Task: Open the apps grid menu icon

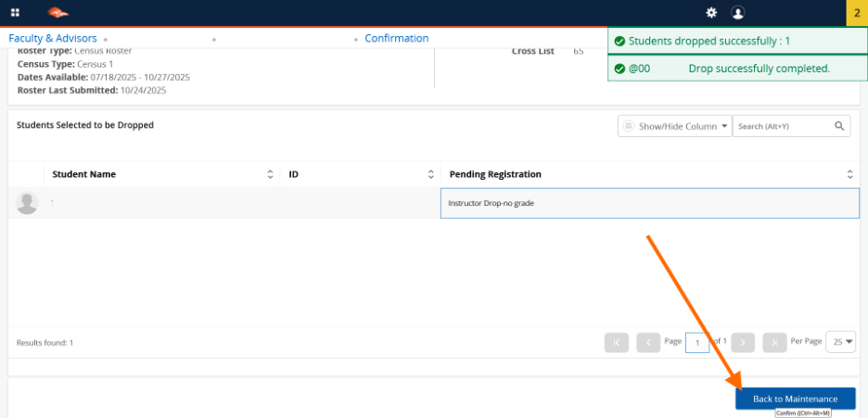Action: (15, 13)
